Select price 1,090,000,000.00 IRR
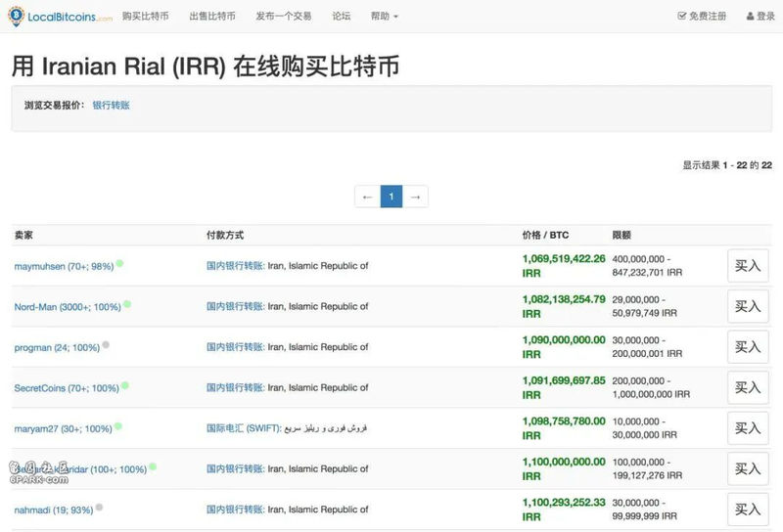This screenshot has width=783, height=532. coord(564,347)
